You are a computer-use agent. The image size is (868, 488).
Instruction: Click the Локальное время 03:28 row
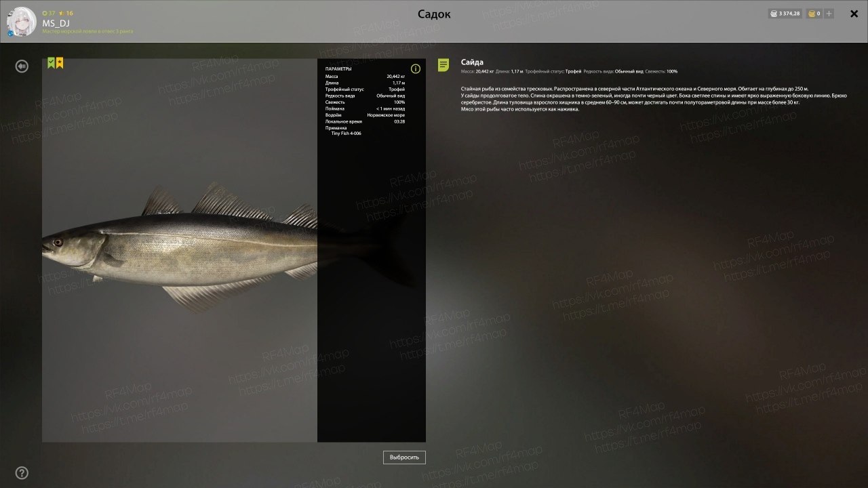pyautogui.click(x=365, y=121)
